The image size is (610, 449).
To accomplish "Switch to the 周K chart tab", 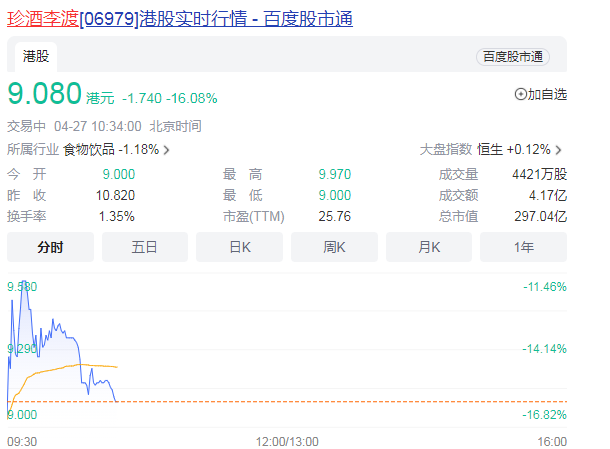I will pyautogui.click(x=334, y=247).
